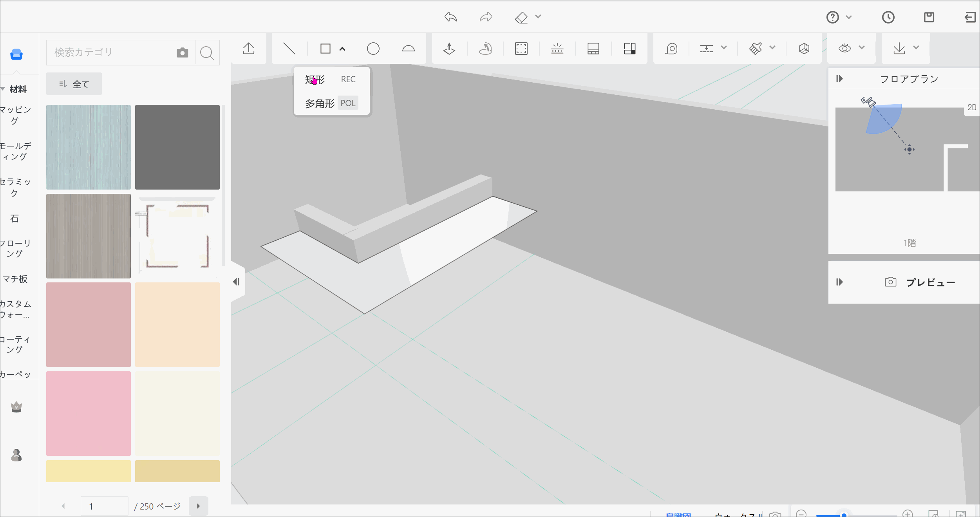Click the user avatar icon in sidebar
Image resolution: width=980 pixels, height=517 pixels.
click(16, 455)
